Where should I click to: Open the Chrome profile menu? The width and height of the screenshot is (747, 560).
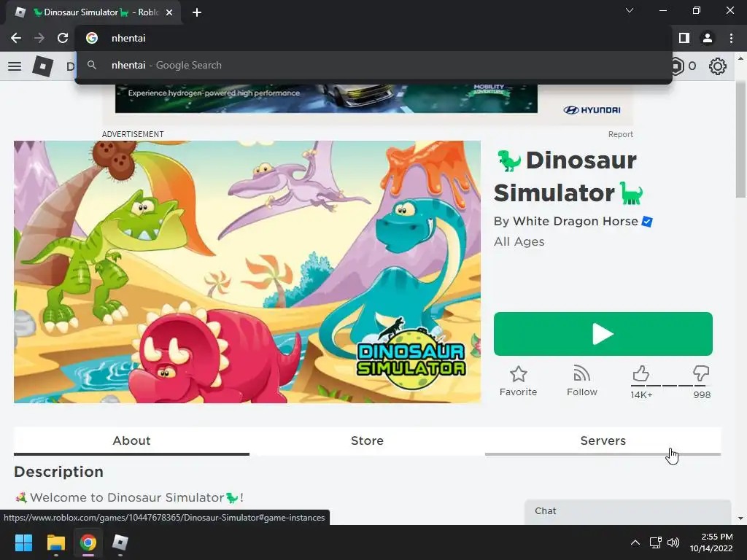click(x=708, y=38)
